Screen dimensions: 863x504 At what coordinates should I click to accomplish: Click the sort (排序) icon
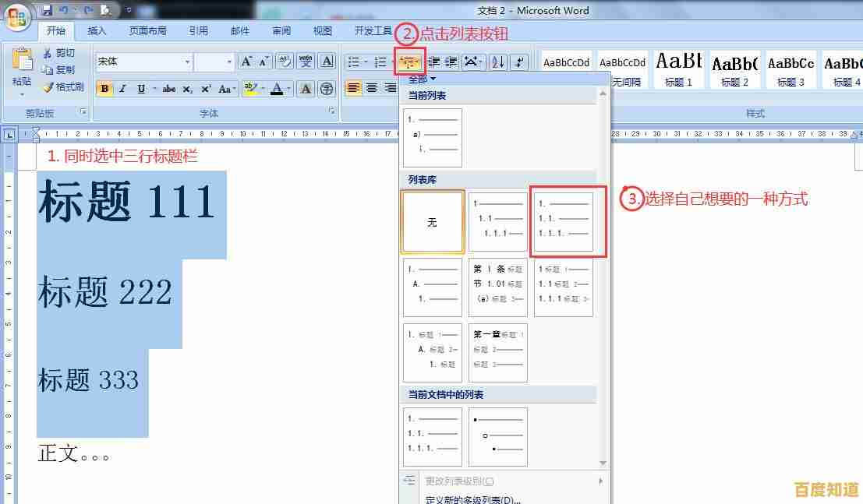[499, 62]
